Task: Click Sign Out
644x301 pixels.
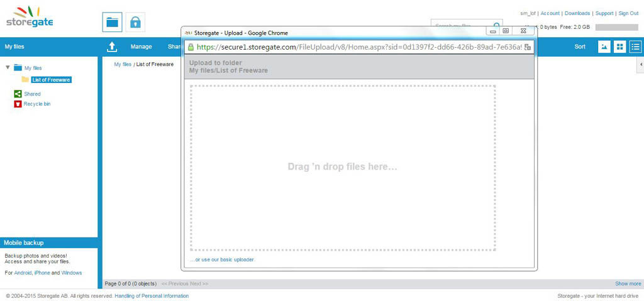Action: tap(628, 14)
